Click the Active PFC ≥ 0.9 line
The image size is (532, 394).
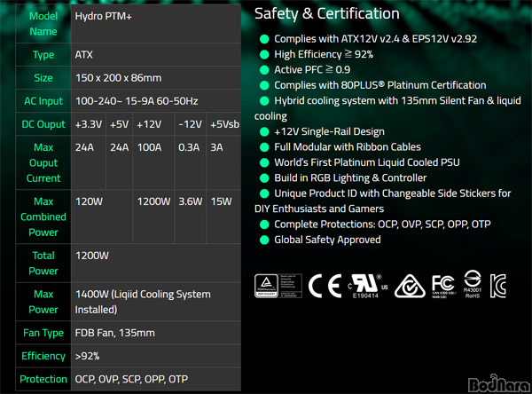pyautogui.click(x=312, y=69)
